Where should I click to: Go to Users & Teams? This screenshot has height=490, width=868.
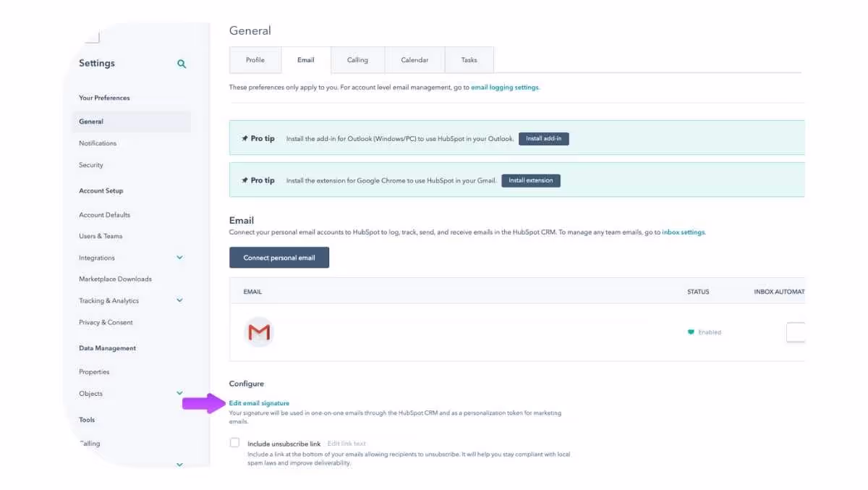101,236
